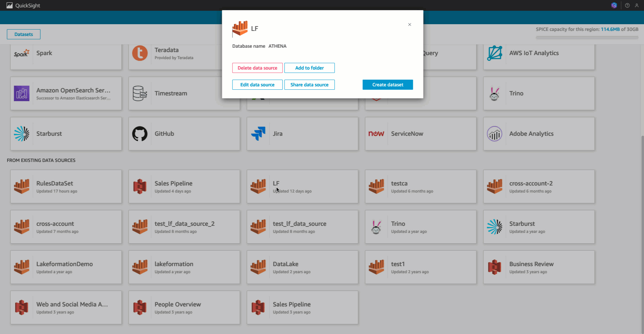Open the RulesDataSet Athena icon
The image size is (644, 334).
pyautogui.click(x=22, y=186)
